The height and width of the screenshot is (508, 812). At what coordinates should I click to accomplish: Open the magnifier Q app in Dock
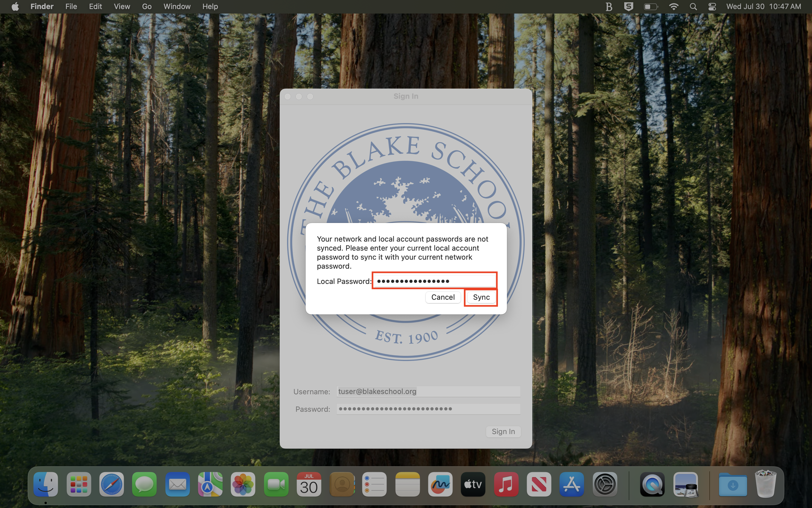point(652,484)
